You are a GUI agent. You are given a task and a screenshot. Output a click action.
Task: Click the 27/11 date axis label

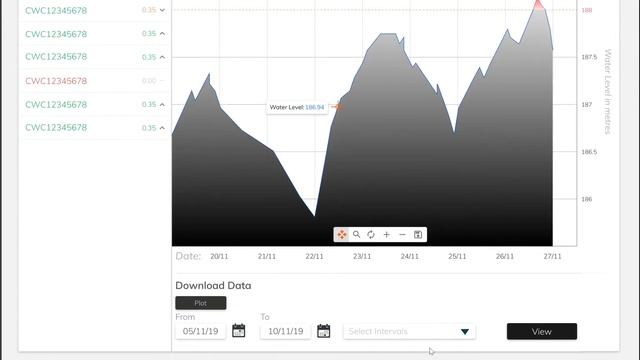[552, 256]
